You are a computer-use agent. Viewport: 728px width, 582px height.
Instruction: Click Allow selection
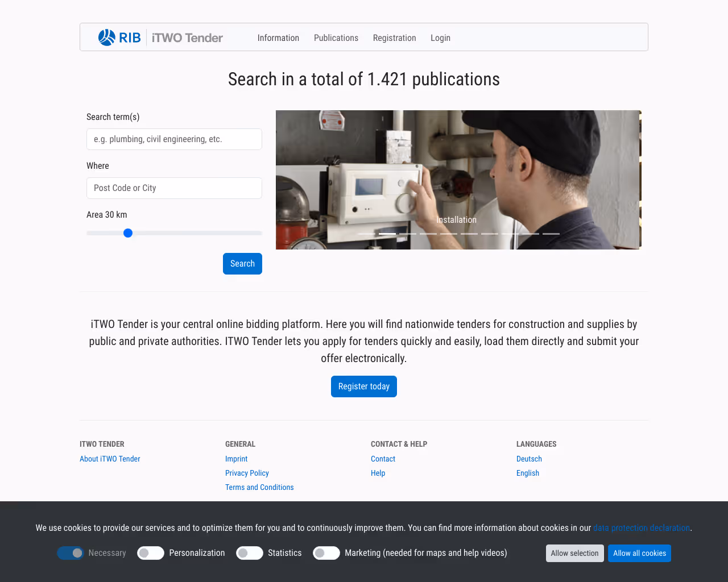(x=574, y=553)
